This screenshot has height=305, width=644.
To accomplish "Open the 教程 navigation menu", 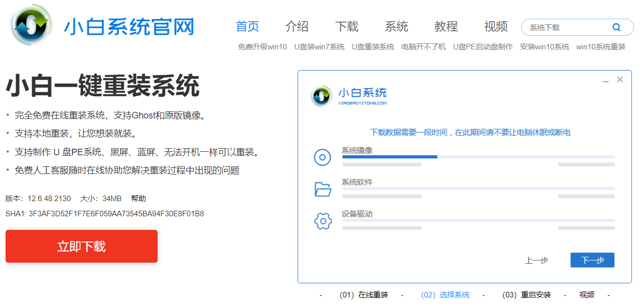I will tap(445, 27).
